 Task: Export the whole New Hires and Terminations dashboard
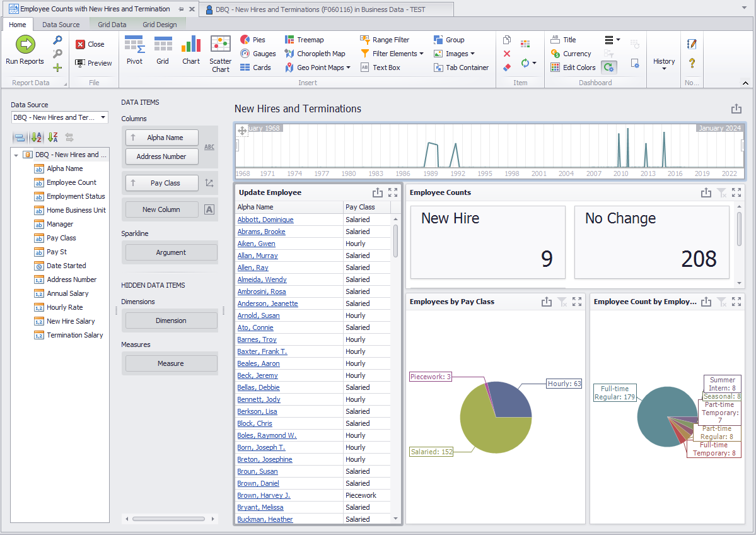(736, 109)
